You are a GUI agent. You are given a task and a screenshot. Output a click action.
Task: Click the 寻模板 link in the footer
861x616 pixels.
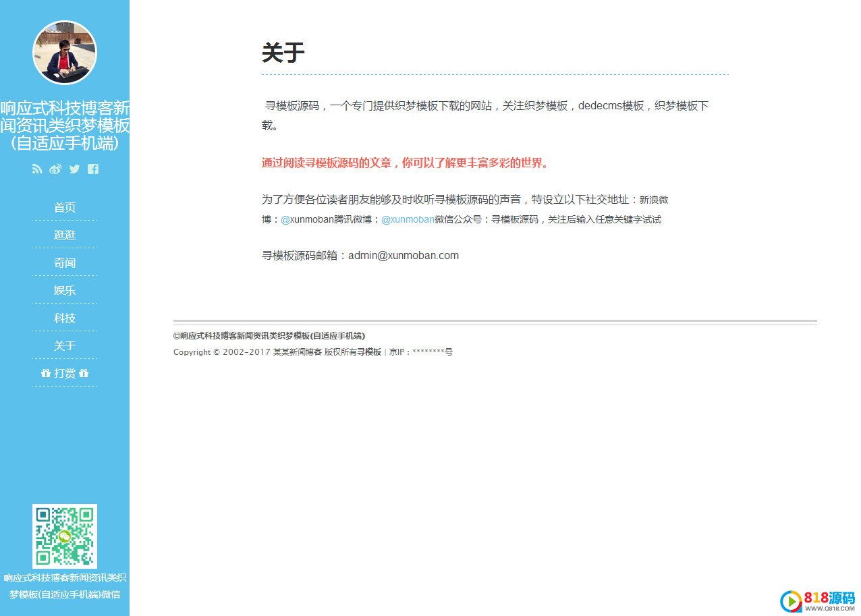coord(369,352)
